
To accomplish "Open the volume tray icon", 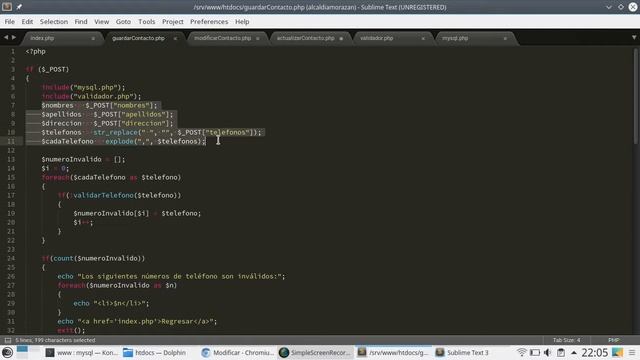I will pyautogui.click(x=548, y=353).
